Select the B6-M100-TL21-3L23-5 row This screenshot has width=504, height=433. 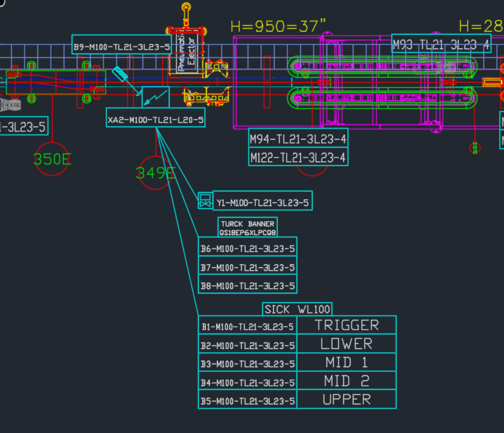point(248,246)
